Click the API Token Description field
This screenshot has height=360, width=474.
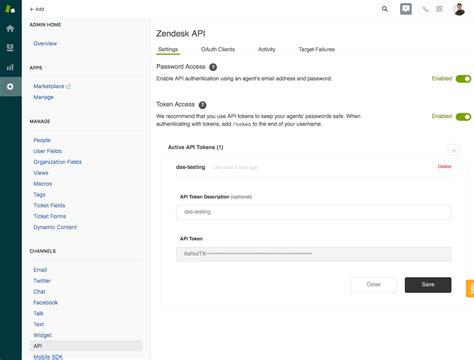[314, 212]
